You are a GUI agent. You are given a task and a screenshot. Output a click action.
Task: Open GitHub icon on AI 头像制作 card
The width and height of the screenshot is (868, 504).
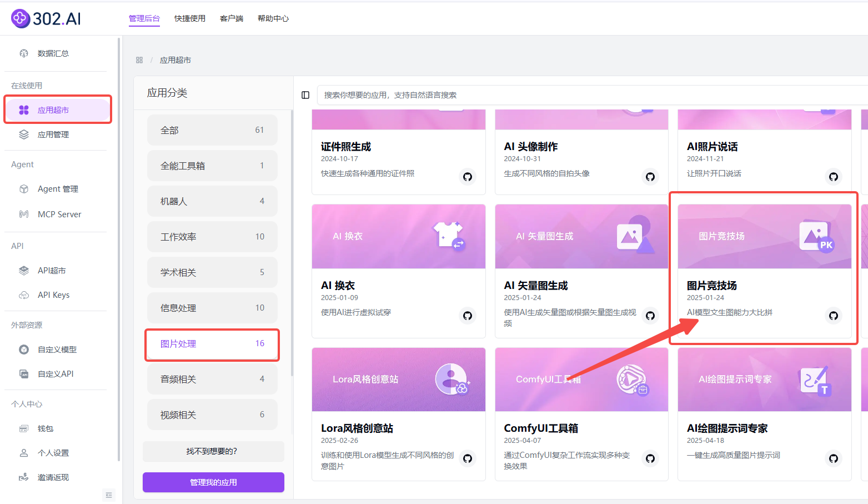point(650,177)
